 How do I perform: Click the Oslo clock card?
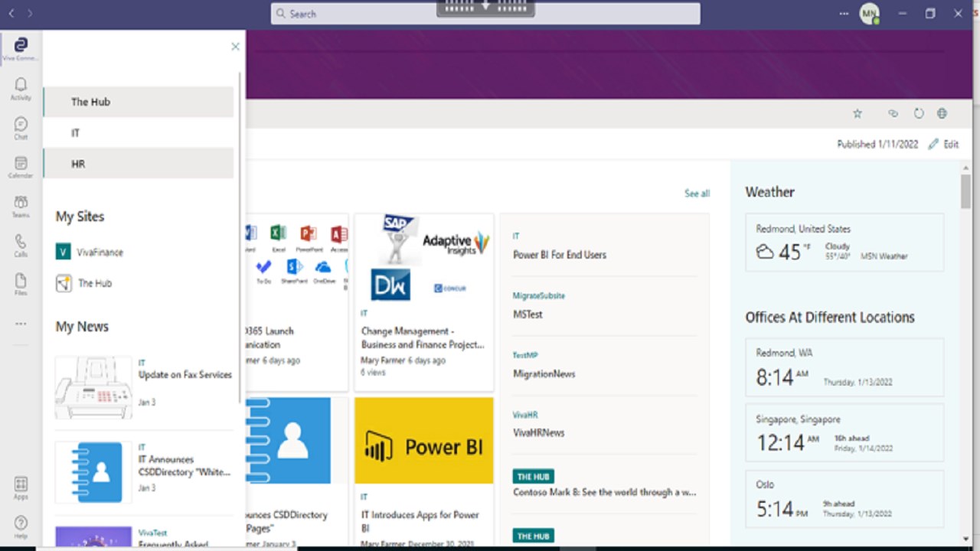click(x=844, y=499)
